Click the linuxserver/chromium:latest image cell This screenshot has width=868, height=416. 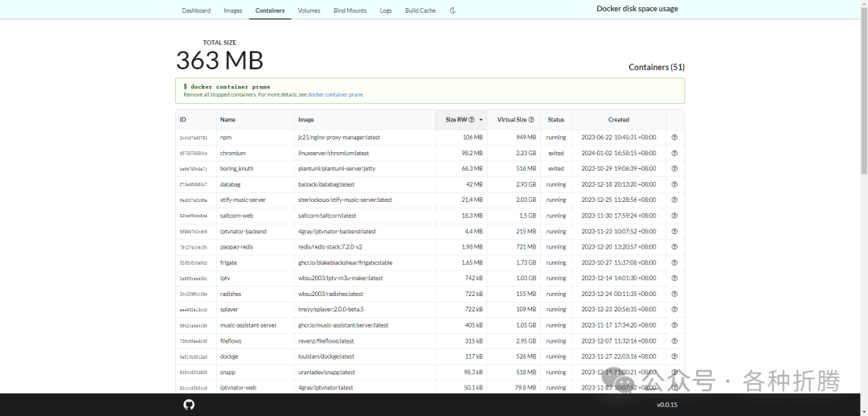click(365, 153)
